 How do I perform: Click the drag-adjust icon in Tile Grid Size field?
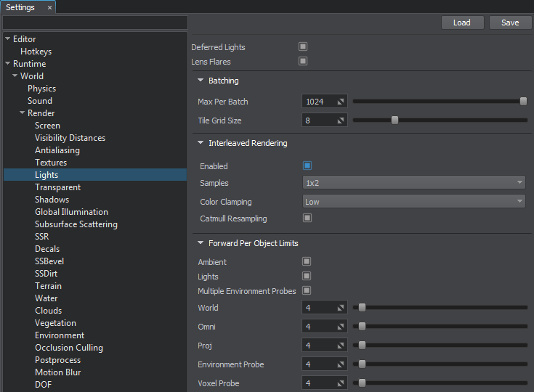[x=340, y=121]
